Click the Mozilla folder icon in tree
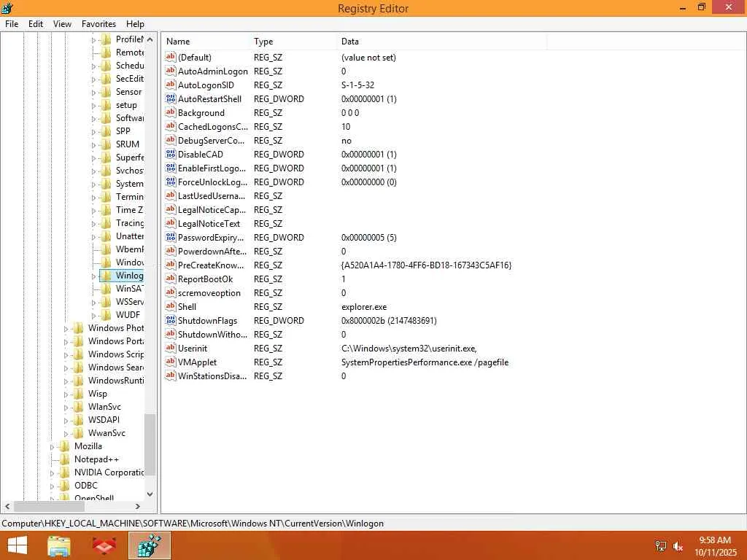747x560 pixels. [65, 446]
